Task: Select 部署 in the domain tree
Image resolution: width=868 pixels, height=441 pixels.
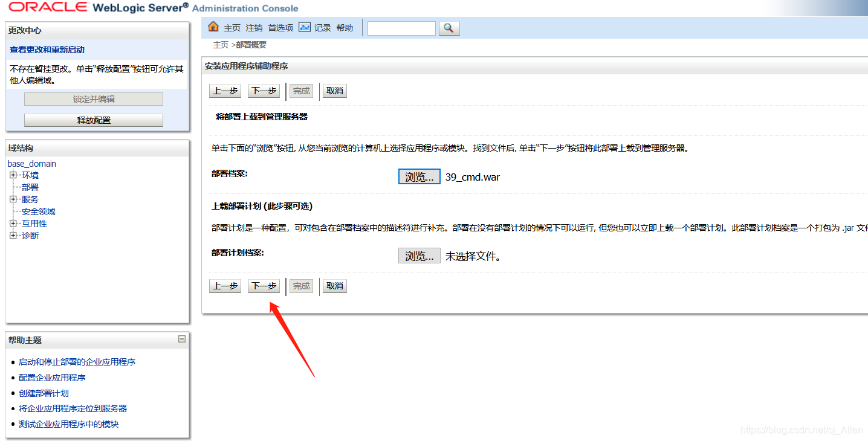Action: click(30, 187)
